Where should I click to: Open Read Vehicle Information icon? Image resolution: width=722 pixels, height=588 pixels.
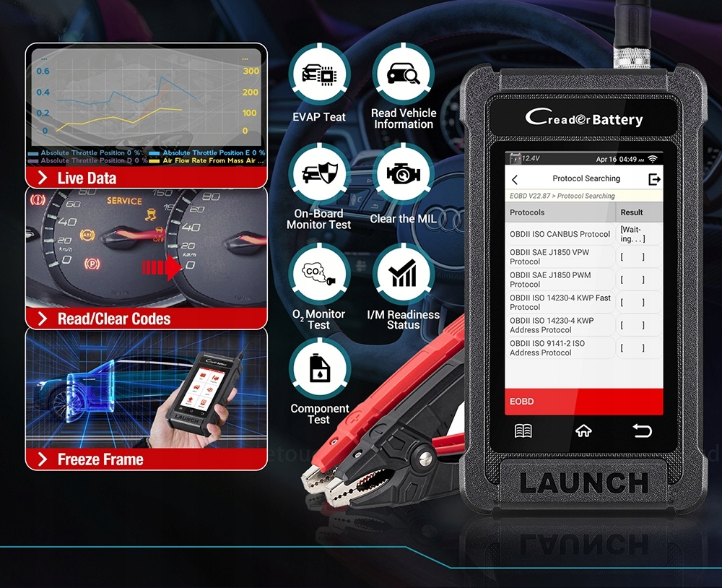click(404, 74)
